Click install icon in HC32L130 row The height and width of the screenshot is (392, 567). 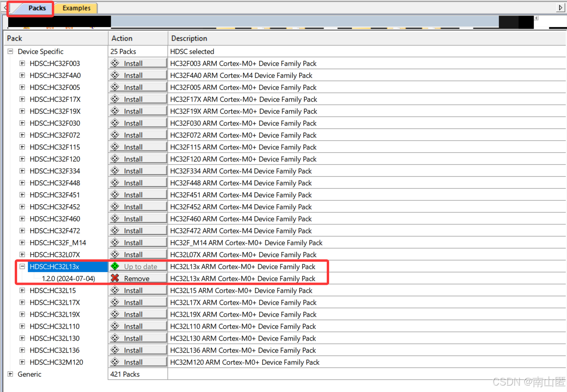(115, 338)
